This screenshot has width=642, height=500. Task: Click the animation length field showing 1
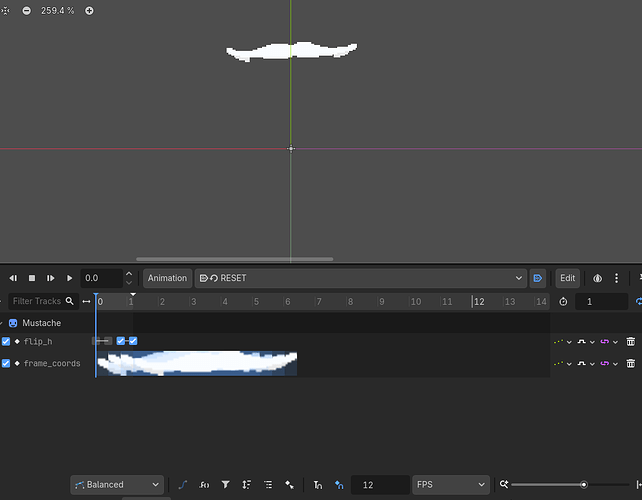601,302
